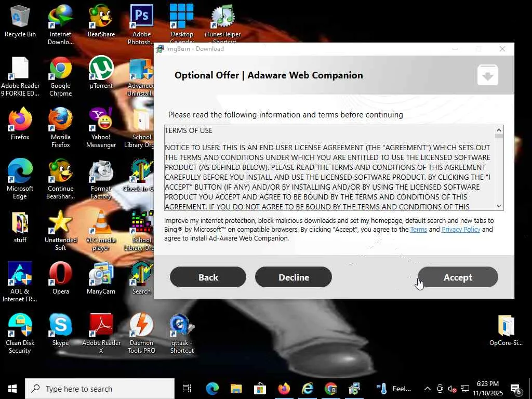Select the Yahoo! Messenger icon
The height and width of the screenshot is (399, 532).
101,128
